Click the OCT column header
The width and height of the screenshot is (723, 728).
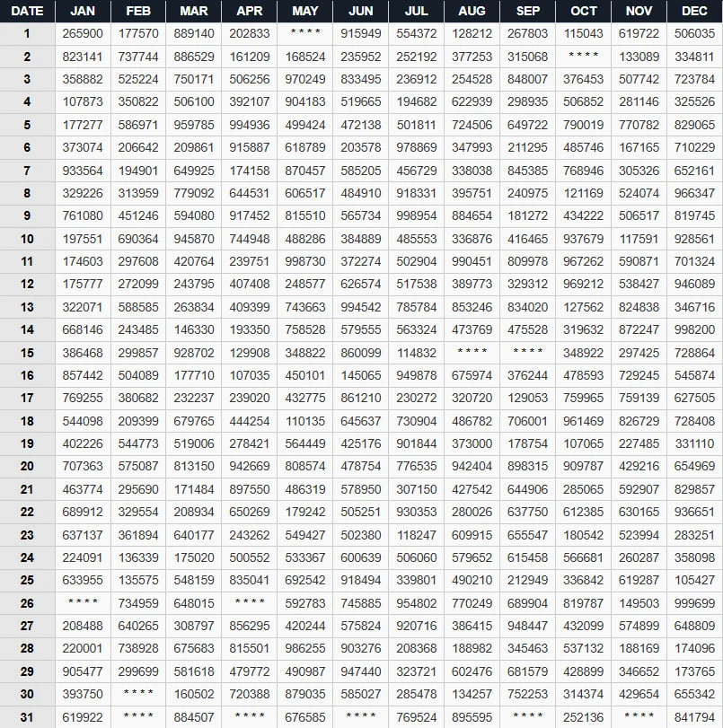click(583, 11)
